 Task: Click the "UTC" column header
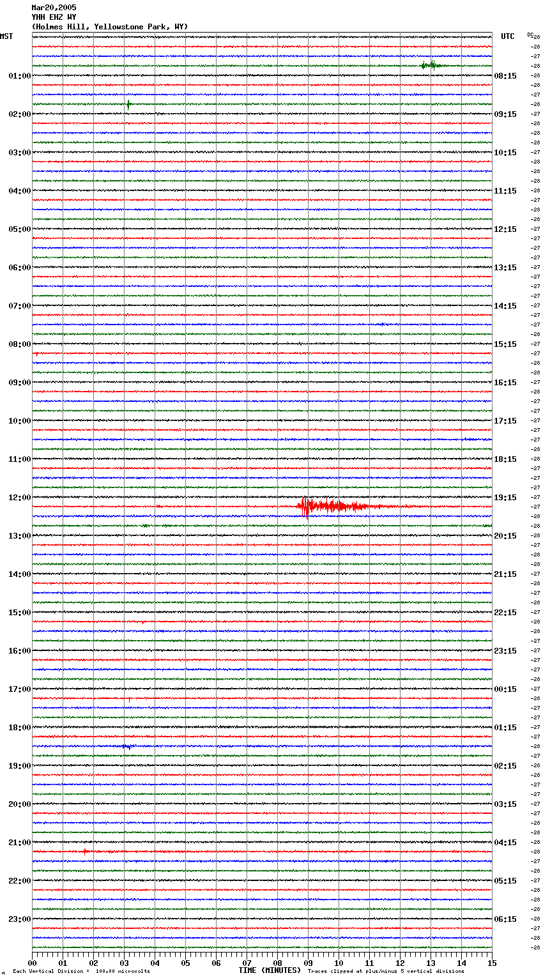point(508,36)
